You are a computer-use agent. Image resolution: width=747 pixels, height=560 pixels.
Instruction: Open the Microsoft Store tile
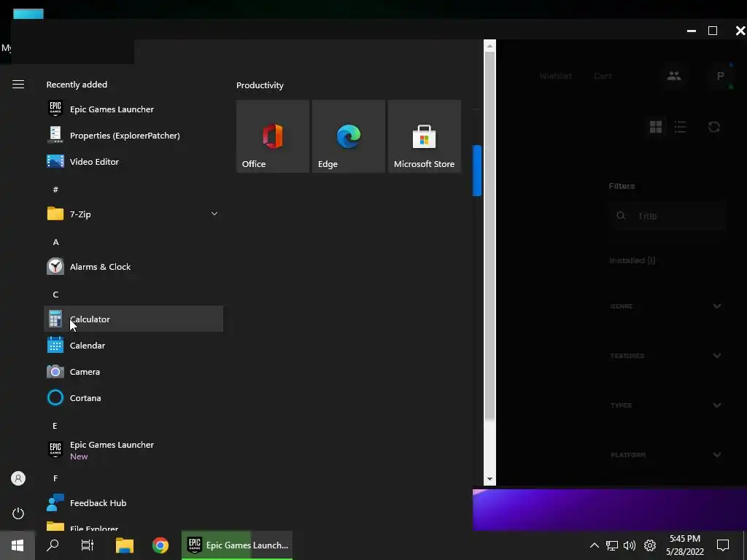pos(425,136)
